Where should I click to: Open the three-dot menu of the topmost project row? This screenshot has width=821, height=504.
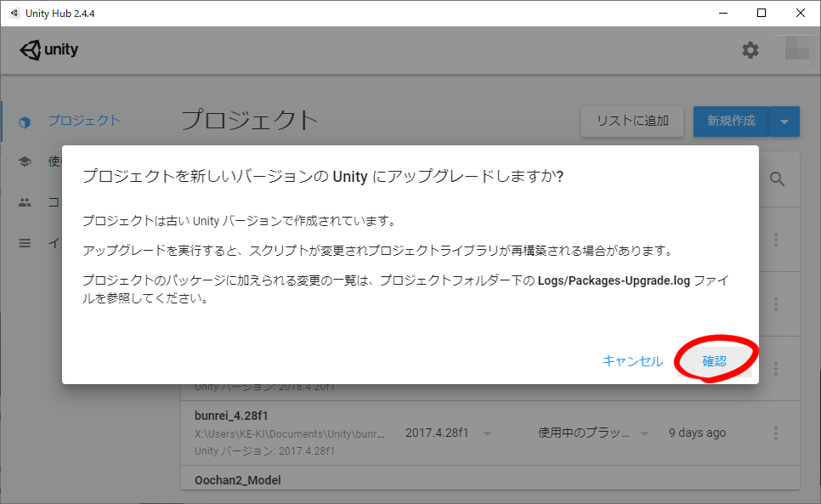pyautogui.click(x=775, y=240)
